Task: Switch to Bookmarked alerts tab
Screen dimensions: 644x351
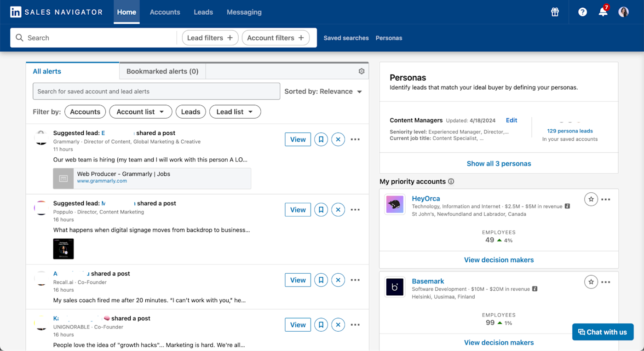Action: pyautogui.click(x=162, y=71)
